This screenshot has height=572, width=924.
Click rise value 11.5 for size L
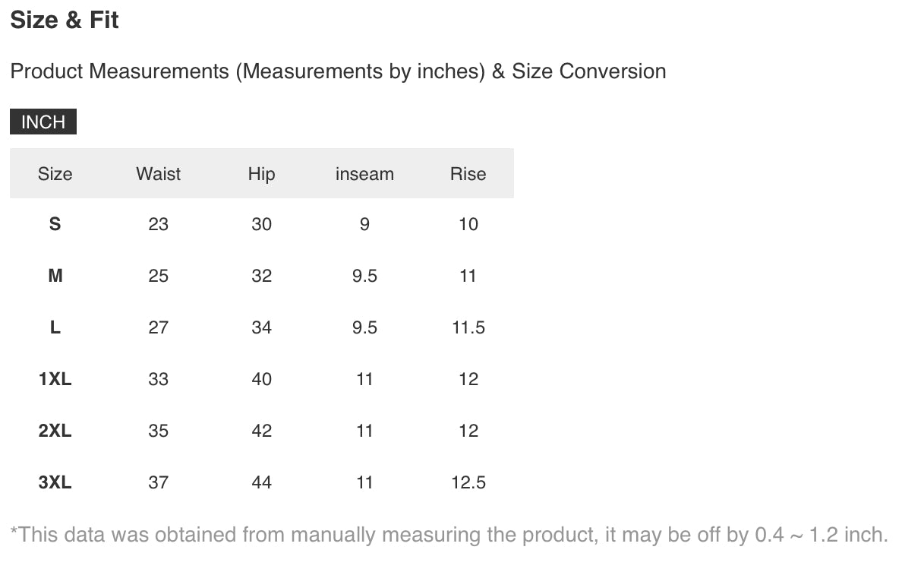point(468,327)
